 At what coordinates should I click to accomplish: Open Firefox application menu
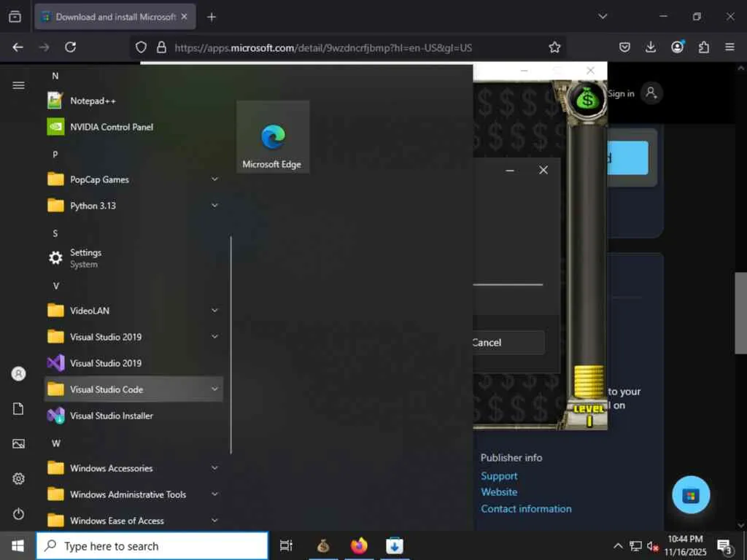[729, 47]
